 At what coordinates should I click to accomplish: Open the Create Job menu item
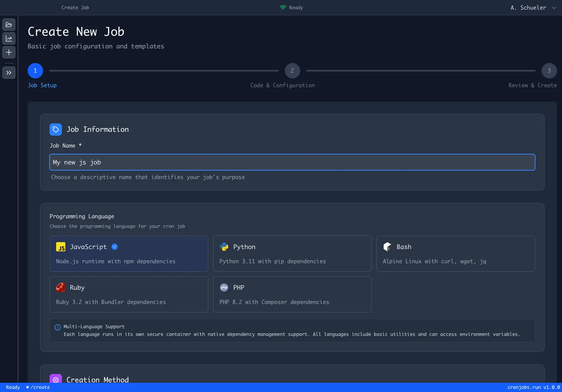pyautogui.click(x=75, y=8)
